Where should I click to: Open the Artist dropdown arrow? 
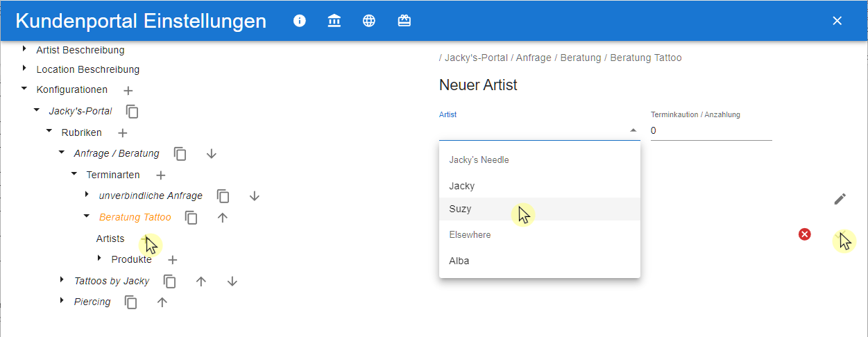(x=633, y=130)
